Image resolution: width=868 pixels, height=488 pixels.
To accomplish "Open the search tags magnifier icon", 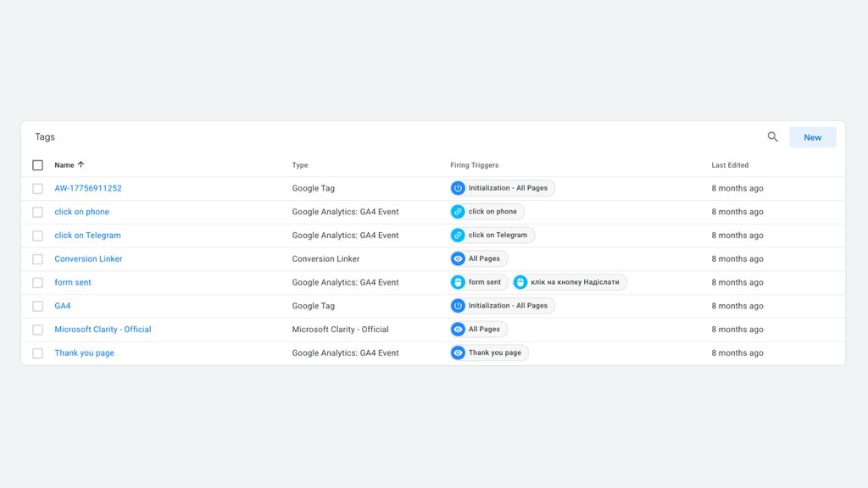I will (773, 136).
